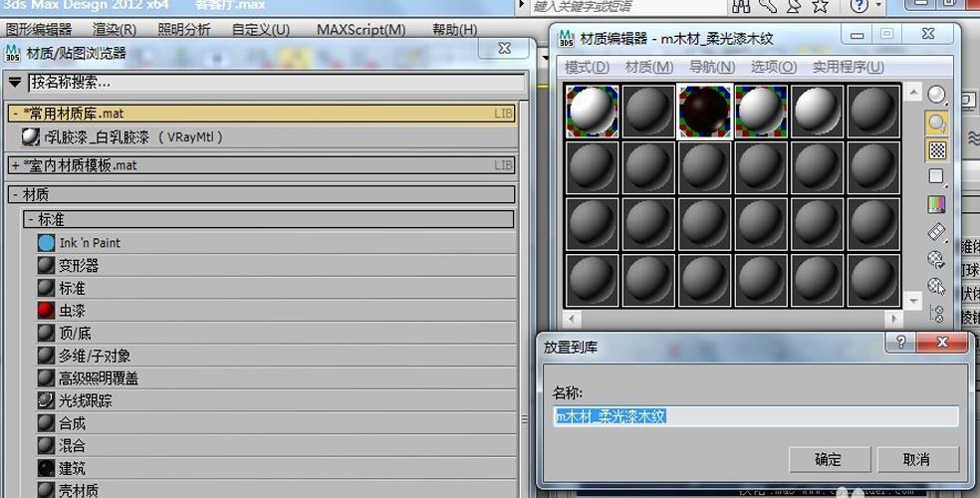The image size is (980, 498).
Task: Click the Sample Type sphere icon
Action: click(x=936, y=95)
